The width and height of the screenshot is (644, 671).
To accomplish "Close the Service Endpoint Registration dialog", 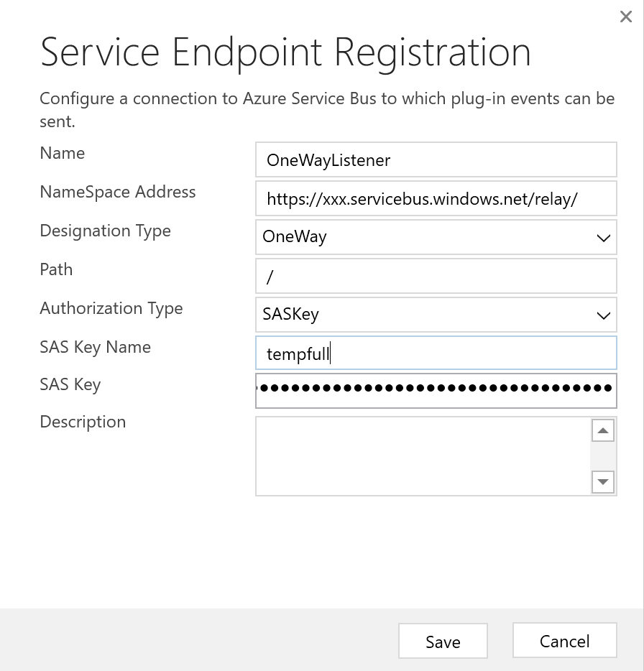I will point(625,17).
